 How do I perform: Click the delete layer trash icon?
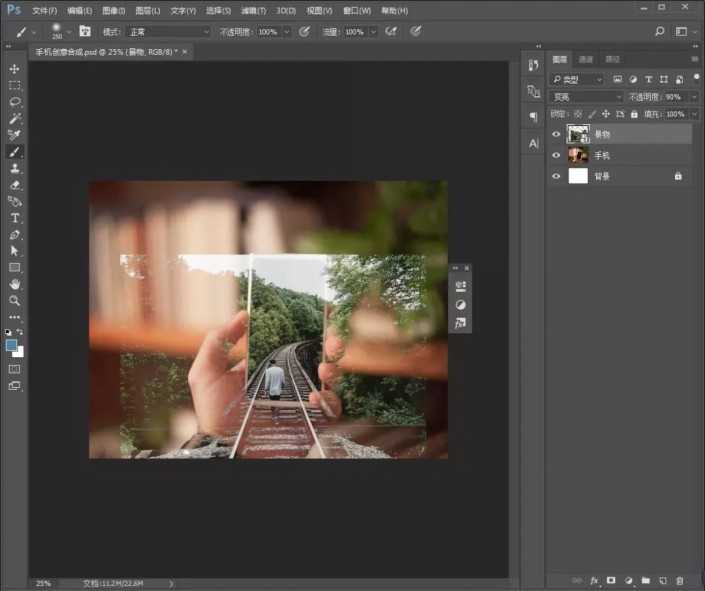(x=680, y=580)
